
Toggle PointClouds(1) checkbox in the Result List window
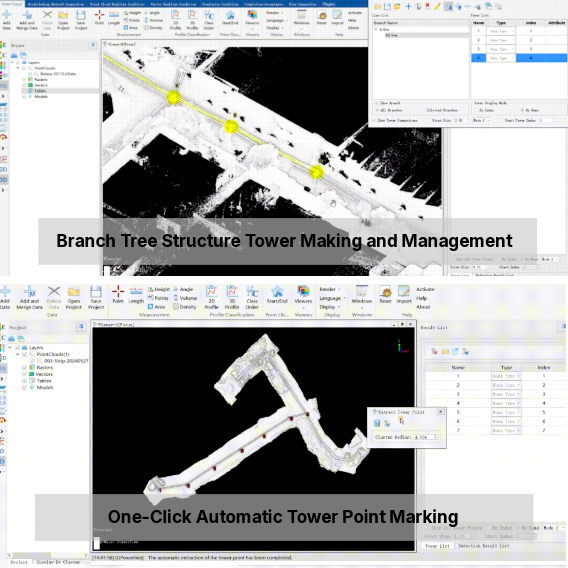(x=25, y=354)
